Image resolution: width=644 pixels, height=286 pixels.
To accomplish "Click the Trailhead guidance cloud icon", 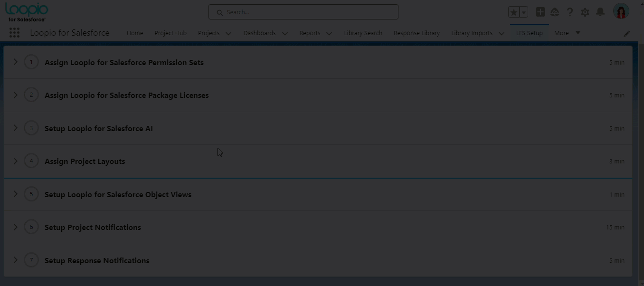I will click(555, 12).
